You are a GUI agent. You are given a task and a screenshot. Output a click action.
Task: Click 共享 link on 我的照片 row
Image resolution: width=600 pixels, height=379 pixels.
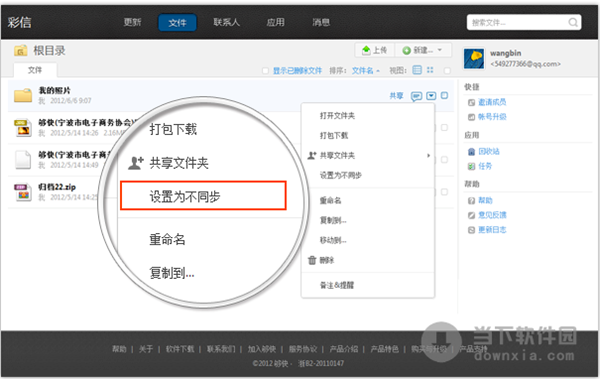396,96
